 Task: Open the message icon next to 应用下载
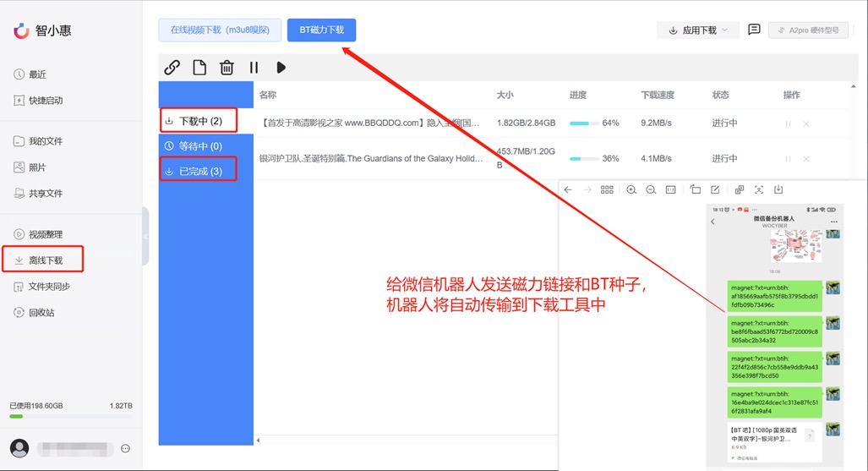[754, 30]
